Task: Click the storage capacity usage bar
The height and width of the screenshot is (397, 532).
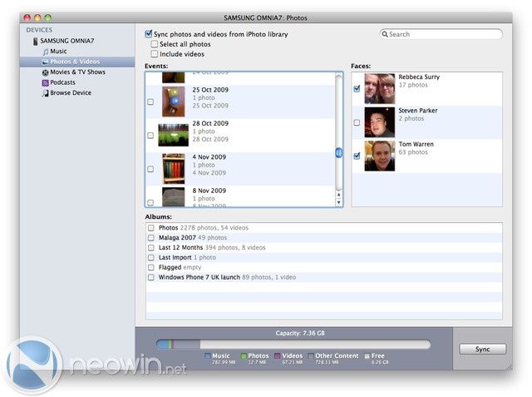Action: click(x=293, y=345)
